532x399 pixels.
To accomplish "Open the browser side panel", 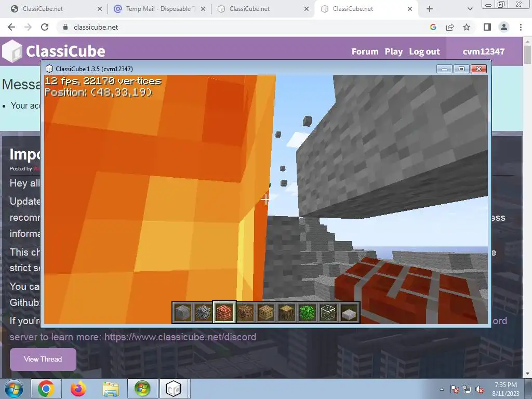I will coord(487,27).
